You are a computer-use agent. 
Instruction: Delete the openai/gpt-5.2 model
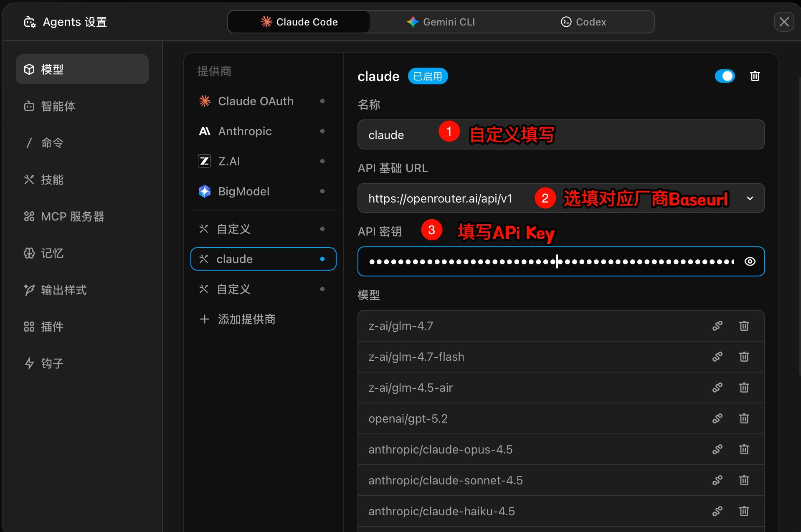tap(744, 418)
